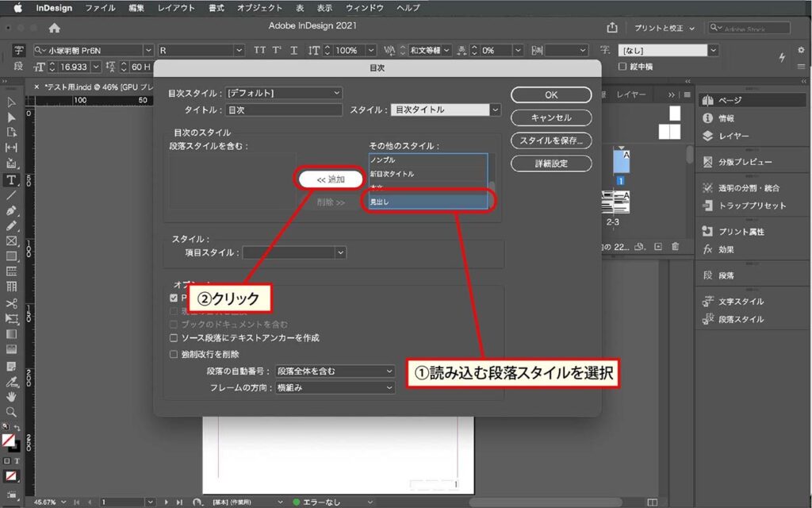Click the OK button

click(x=551, y=95)
